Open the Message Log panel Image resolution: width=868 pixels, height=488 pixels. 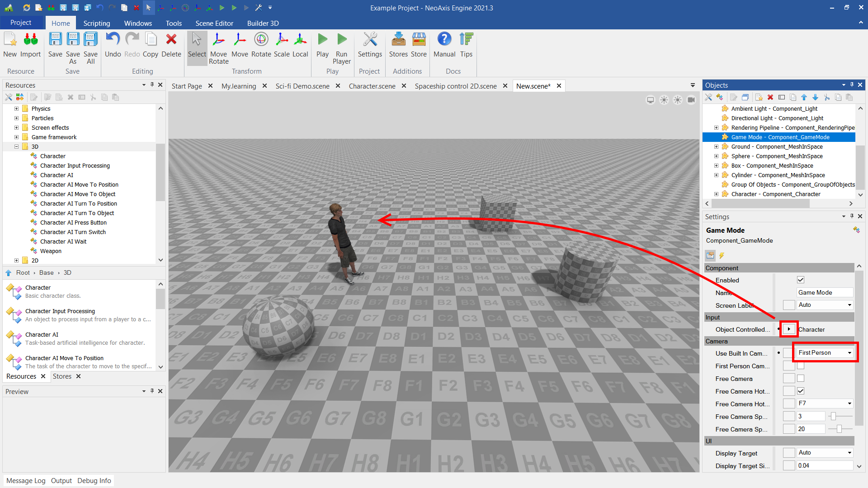(x=26, y=481)
